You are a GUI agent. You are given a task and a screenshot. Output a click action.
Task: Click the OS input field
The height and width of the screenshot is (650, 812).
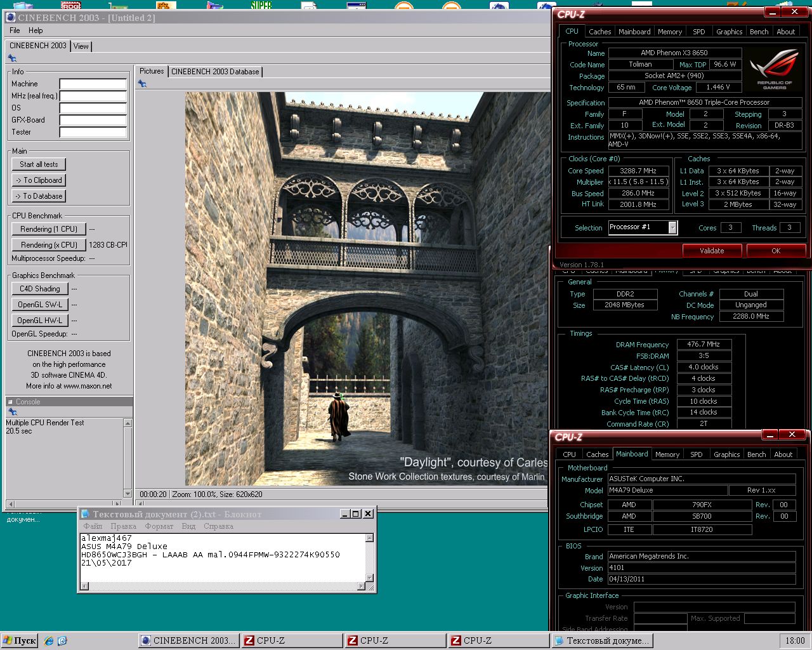[93, 108]
